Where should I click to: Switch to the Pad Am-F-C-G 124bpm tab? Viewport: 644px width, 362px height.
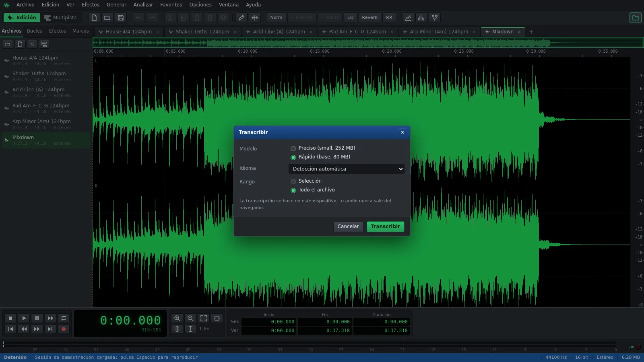point(357,32)
